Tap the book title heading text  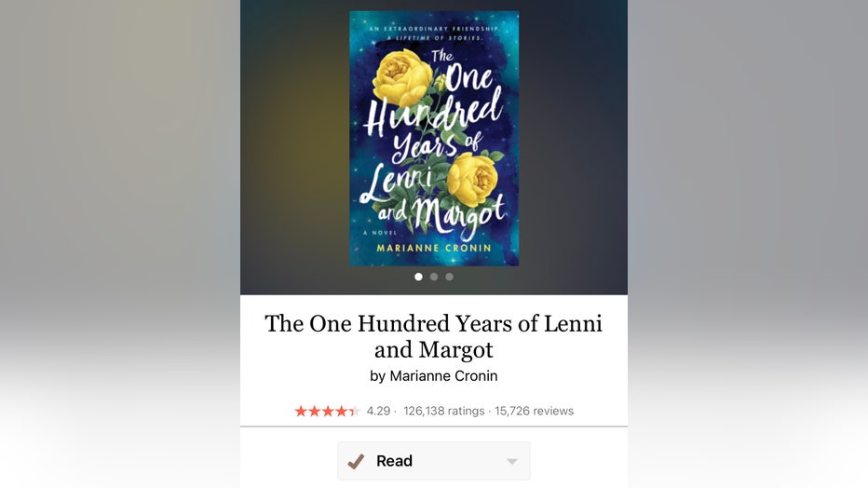(434, 336)
